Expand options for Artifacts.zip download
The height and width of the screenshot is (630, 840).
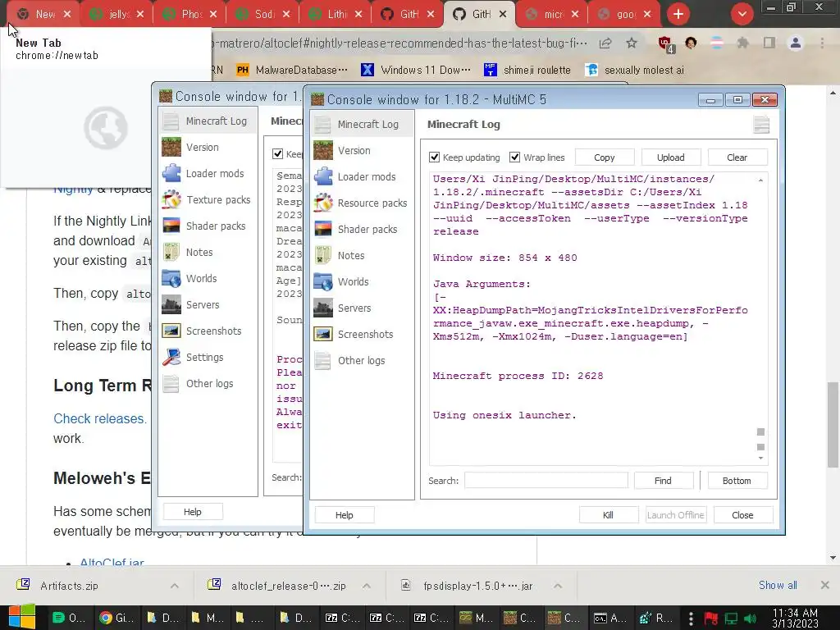(x=175, y=586)
